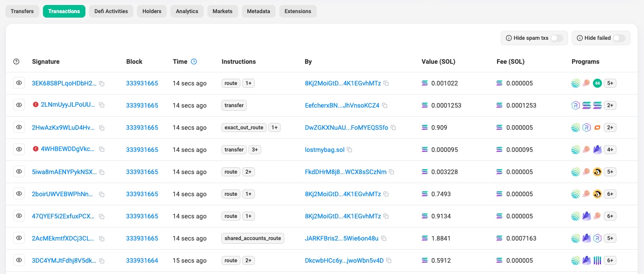Expand the 4+ programs badge in lostmybag.sol row

(610, 150)
